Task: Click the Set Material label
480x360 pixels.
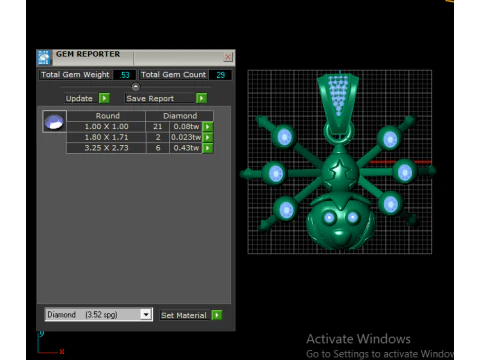Action: point(184,315)
